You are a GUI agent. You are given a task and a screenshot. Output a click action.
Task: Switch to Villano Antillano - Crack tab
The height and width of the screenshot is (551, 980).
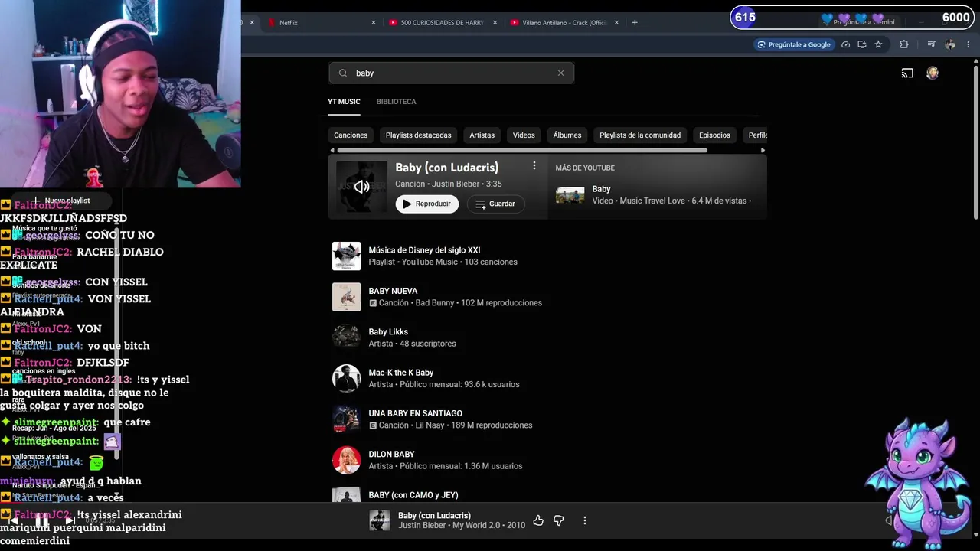[564, 23]
